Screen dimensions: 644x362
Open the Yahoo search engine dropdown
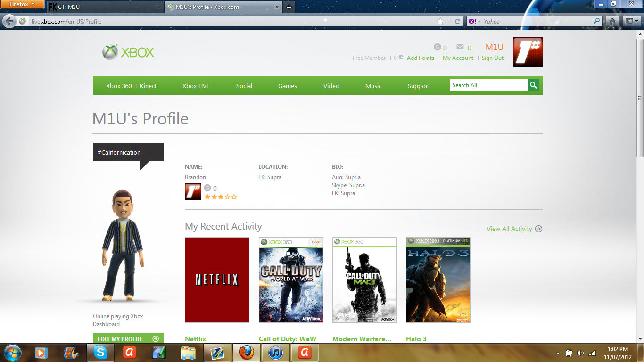pos(474,21)
